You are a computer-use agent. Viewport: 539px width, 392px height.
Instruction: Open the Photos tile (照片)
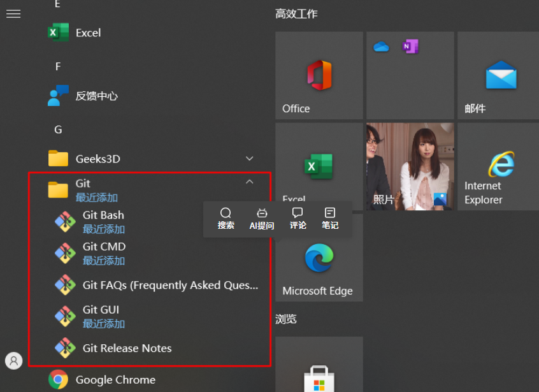pos(410,166)
